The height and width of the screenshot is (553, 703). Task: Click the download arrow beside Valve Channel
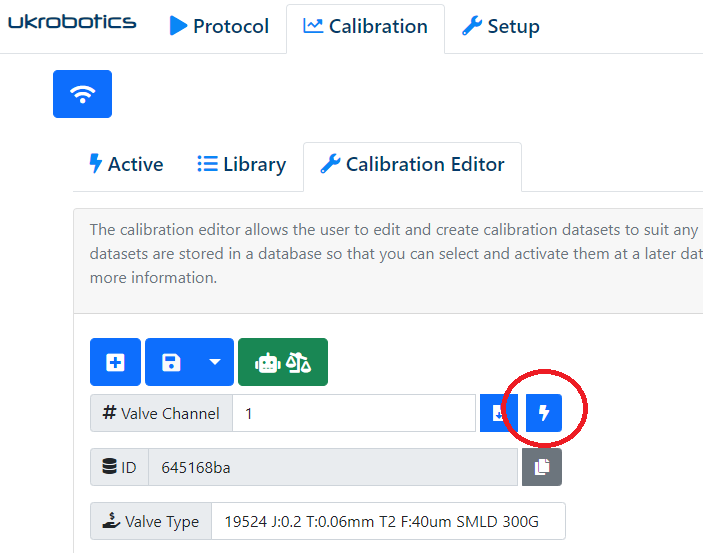498,413
